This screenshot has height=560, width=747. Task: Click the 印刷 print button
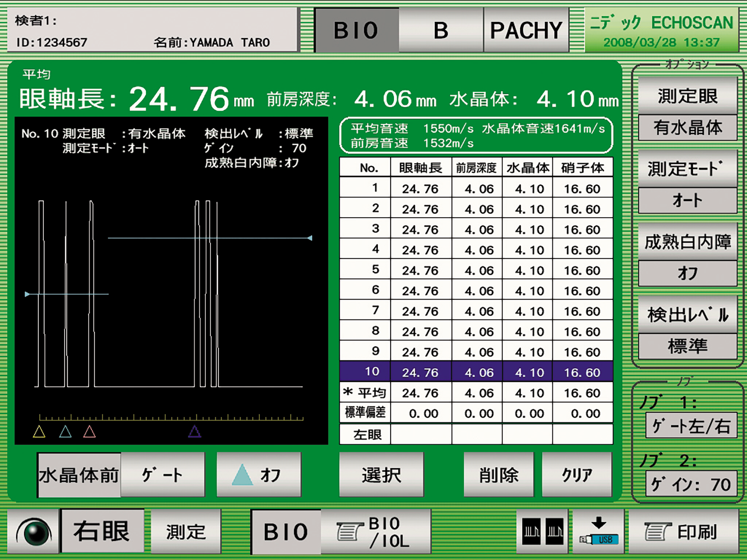click(x=683, y=531)
